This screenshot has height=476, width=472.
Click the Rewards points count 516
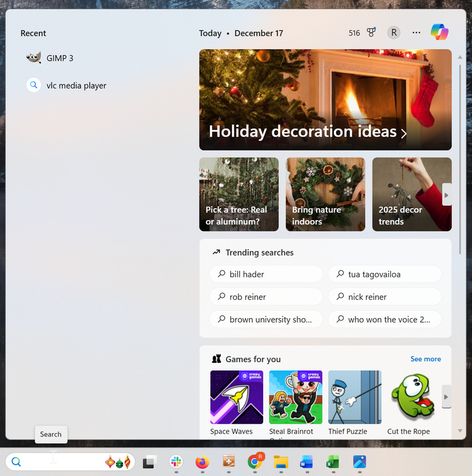coord(354,33)
